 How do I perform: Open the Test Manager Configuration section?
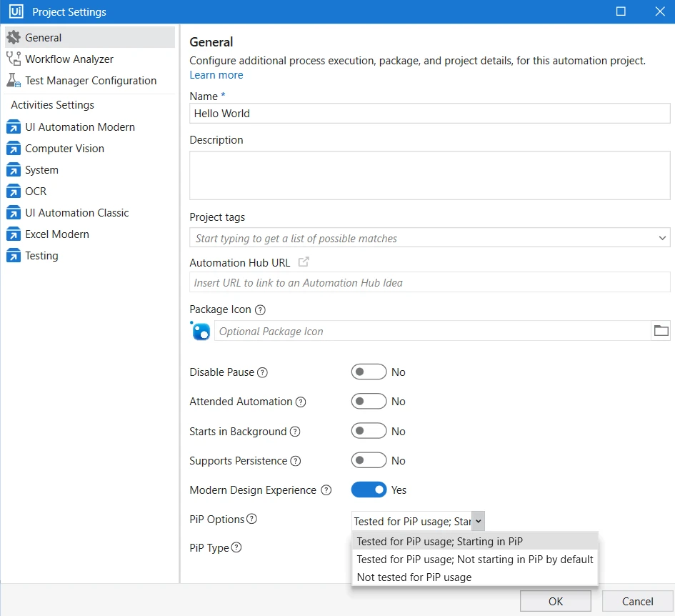(x=90, y=81)
